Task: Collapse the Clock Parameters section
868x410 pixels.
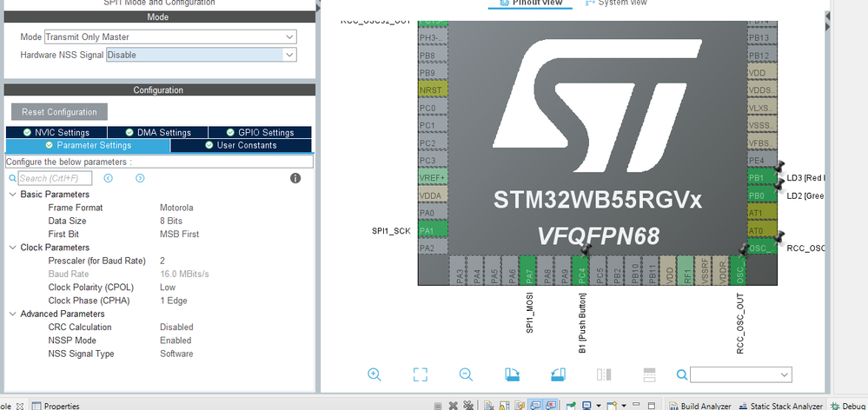Action: [12, 248]
